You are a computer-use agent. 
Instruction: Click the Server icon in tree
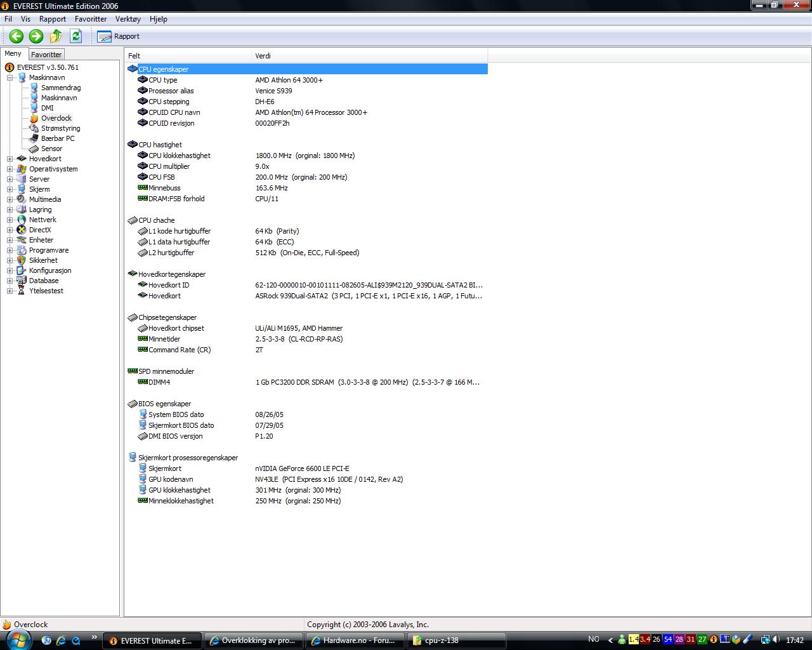click(22, 179)
